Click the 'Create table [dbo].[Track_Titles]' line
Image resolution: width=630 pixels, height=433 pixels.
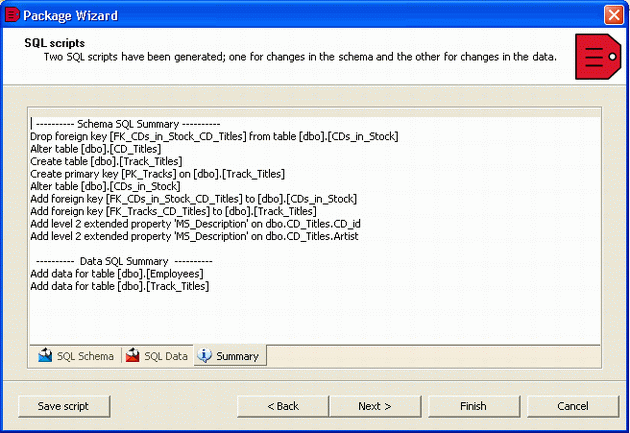(106, 161)
